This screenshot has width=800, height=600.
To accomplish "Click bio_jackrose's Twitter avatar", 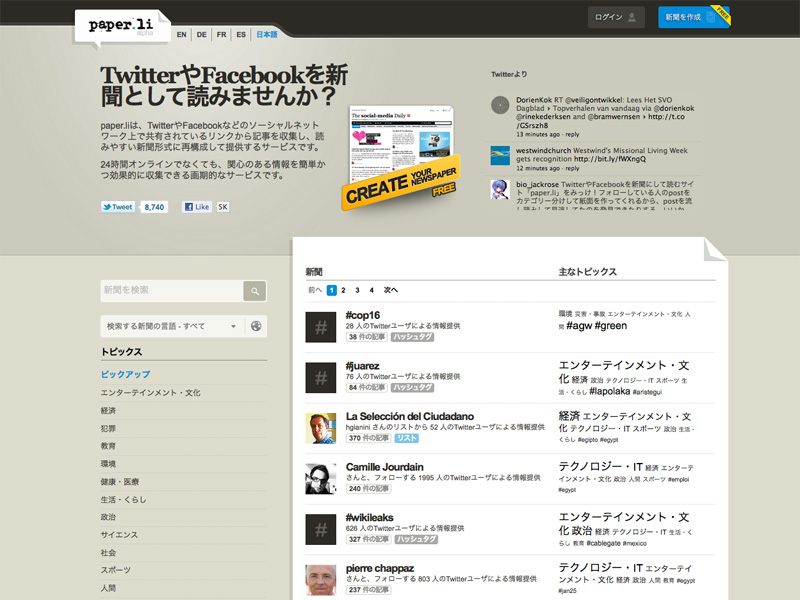I will click(500, 189).
